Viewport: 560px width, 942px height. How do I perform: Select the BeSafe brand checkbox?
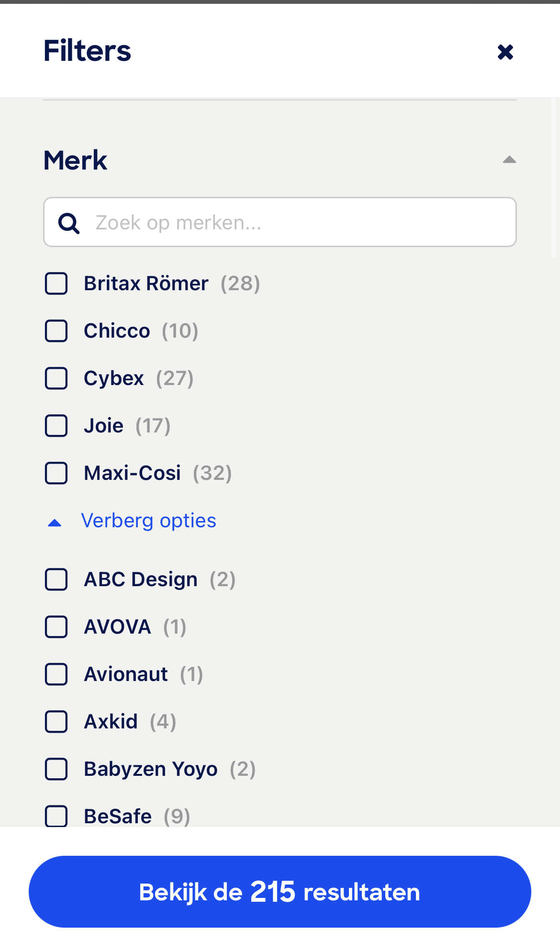tap(56, 816)
